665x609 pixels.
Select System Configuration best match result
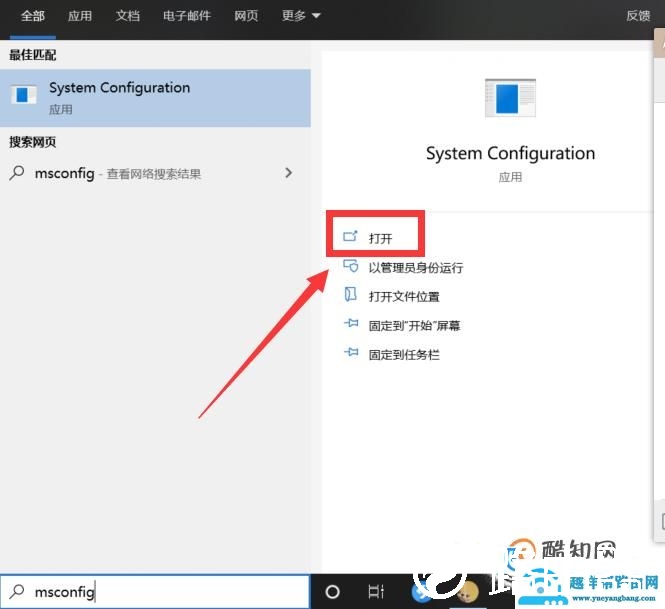click(x=155, y=98)
